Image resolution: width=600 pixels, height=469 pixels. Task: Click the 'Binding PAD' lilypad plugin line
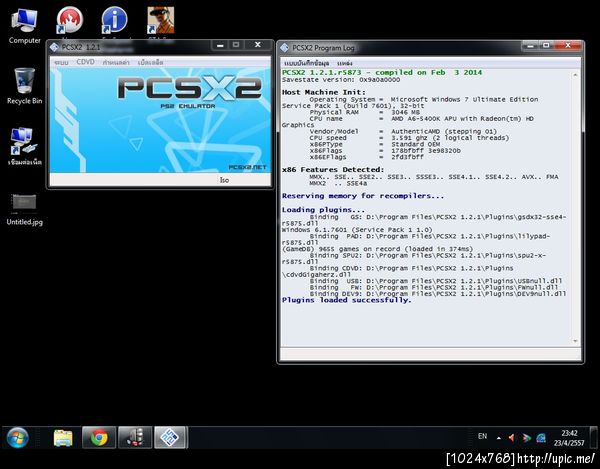coord(429,236)
